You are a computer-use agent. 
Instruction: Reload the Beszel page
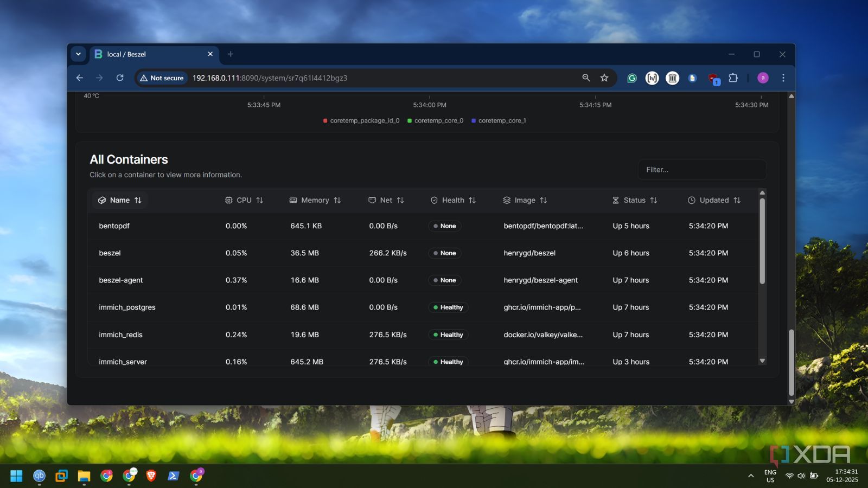120,78
